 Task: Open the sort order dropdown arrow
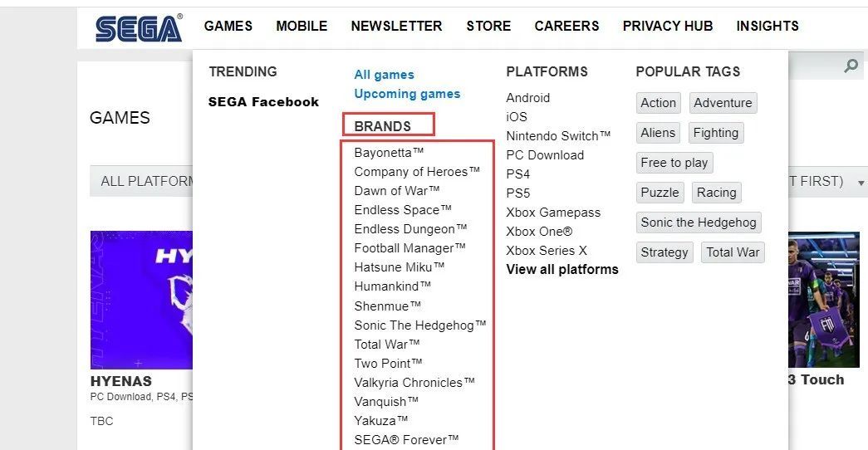pyautogui.click(x=861, y=183)
